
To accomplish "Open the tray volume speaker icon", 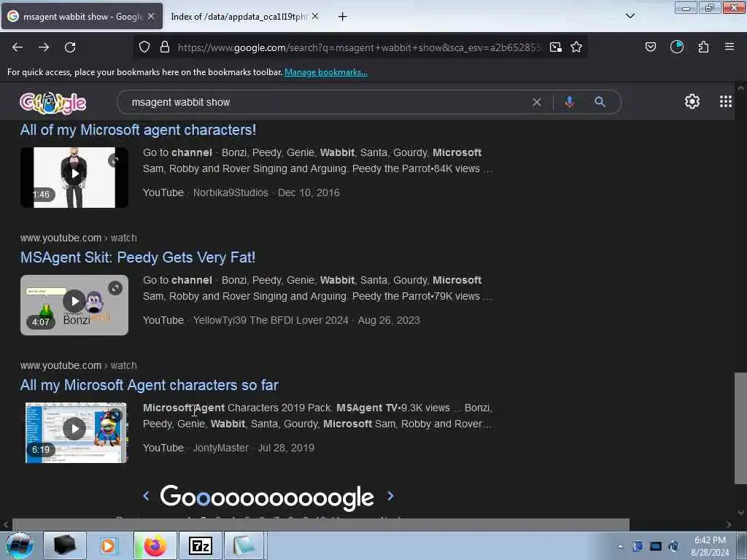I will 673,546.
